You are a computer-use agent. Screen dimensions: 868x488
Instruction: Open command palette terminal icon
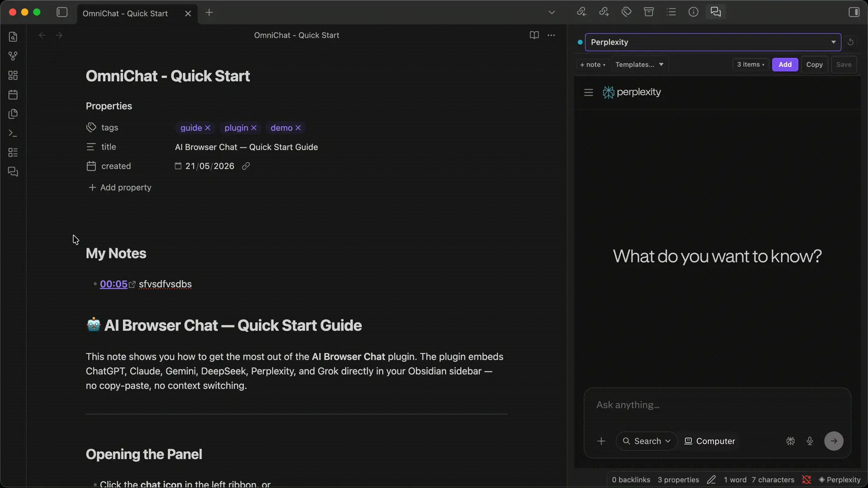pyautogui.click(x=13, y=133)
